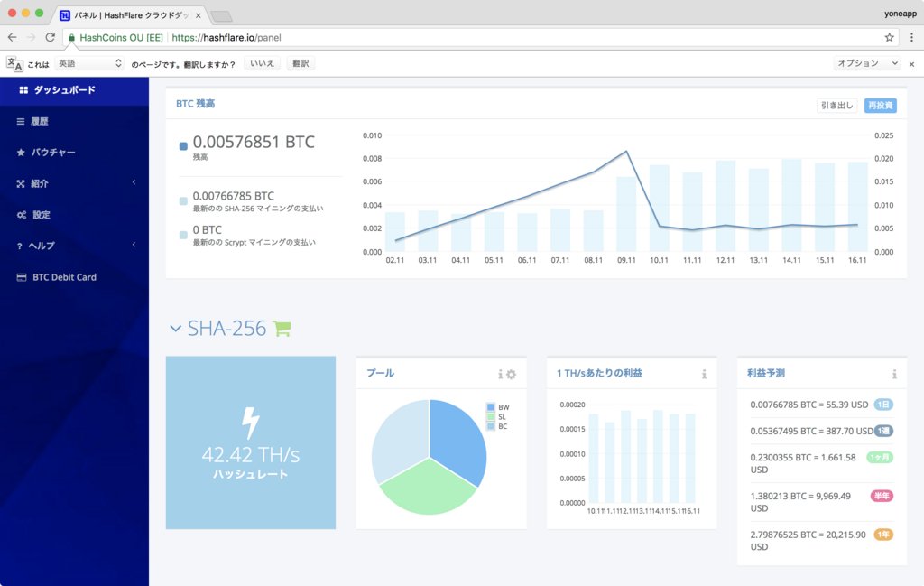This screenshot has width=924, height=586.
Task: Click the green secure lock icon
Action: 72,37
